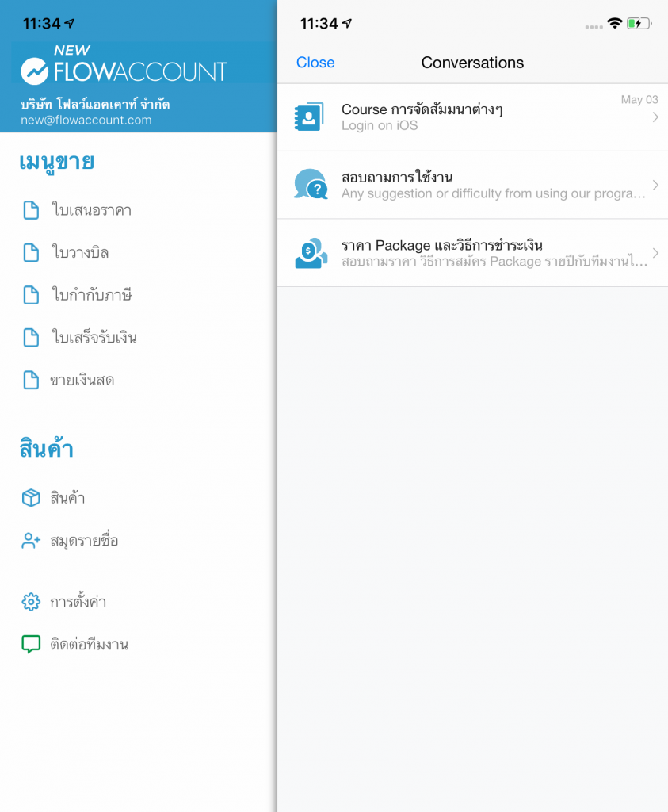Expand the Course conversation chevron
Viewport: 668px width, 812px height.
click(x=655, y=118)
